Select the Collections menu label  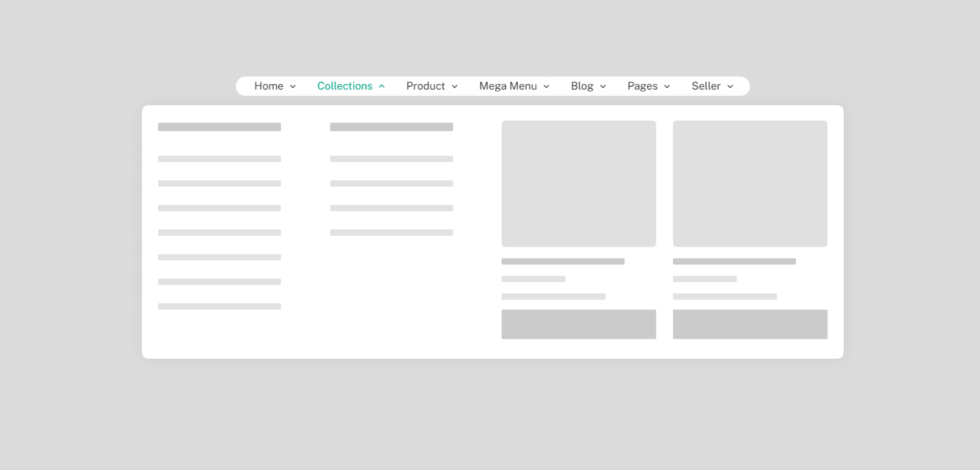(x=345, y=86)
